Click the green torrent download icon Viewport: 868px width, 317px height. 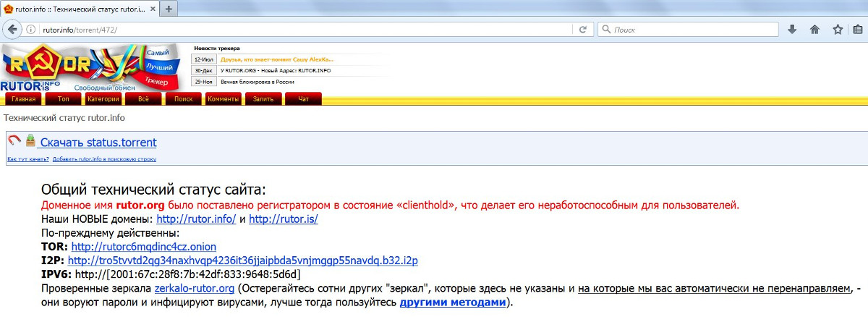[30, 141]
